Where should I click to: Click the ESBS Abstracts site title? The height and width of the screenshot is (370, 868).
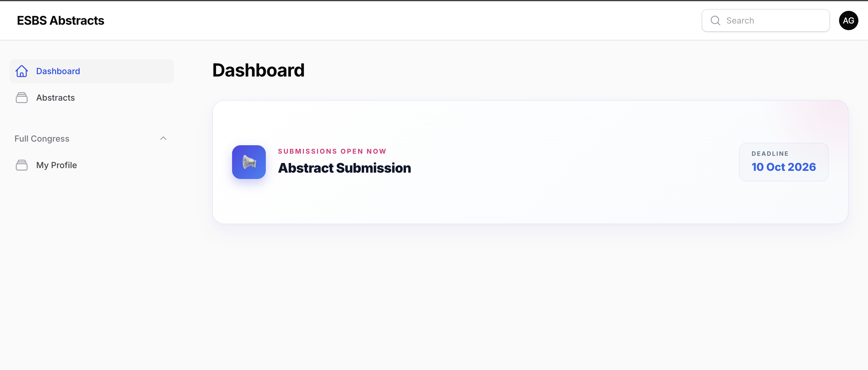pyautogui.click(x=61, y=20)
